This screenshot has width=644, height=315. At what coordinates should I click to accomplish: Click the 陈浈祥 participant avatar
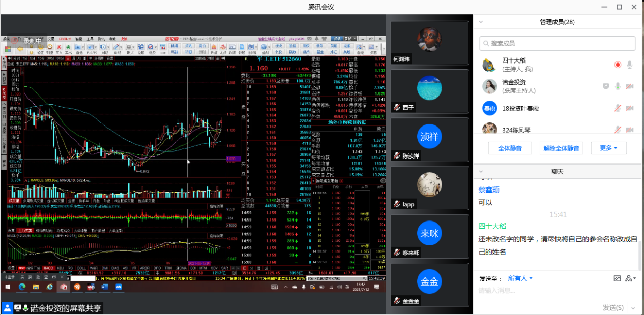pos(430,136)
